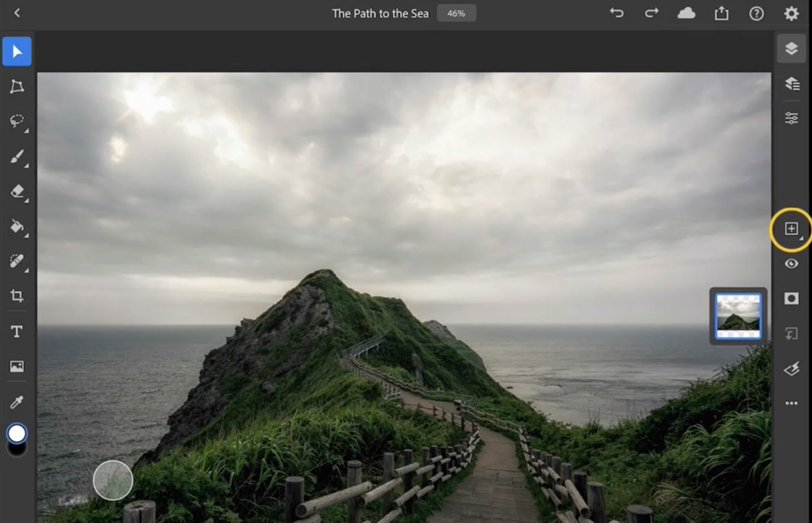Tap the translucent touch shortcut circle
Image resolution: width=812 pixels, height=523 pixels.
[x=113, y=480]
